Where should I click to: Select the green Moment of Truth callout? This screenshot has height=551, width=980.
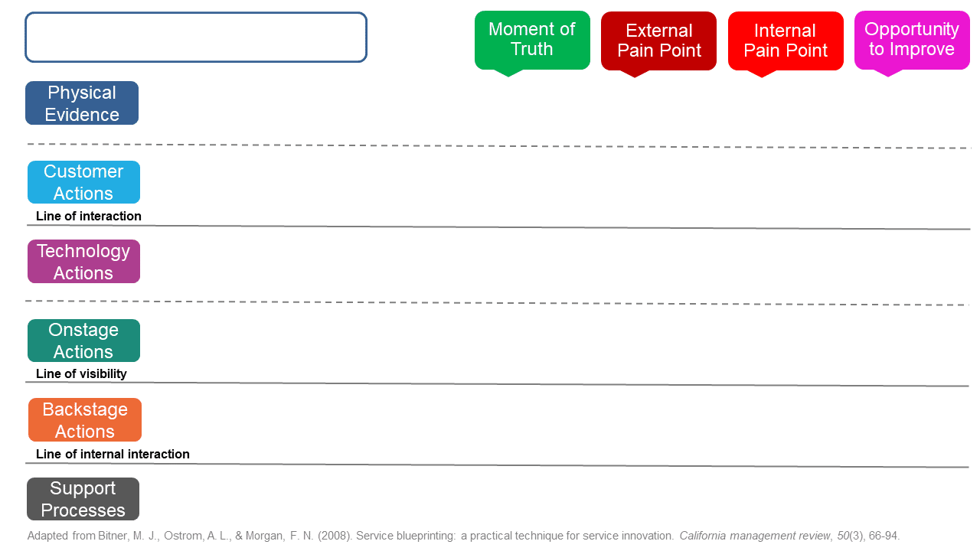(x=532, y=43)
